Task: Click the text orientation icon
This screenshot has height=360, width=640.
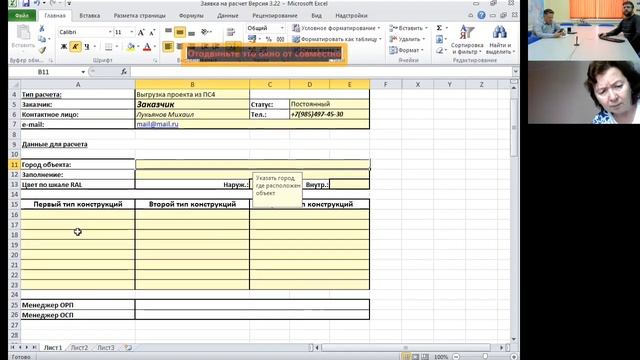Action: pyautogui.click(x=204, y=32)
